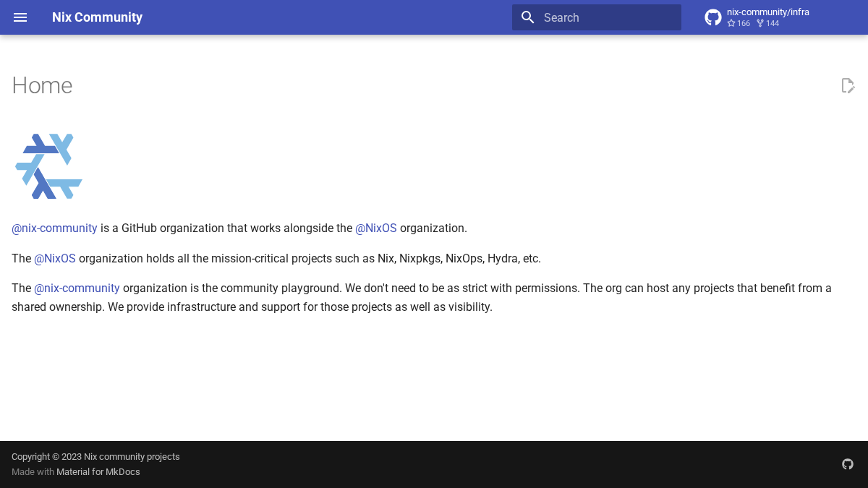Open the @NixOS link in 'mission-critical' sentence
This screenshot has height=488, width=868.
click(x=55, y=259)
